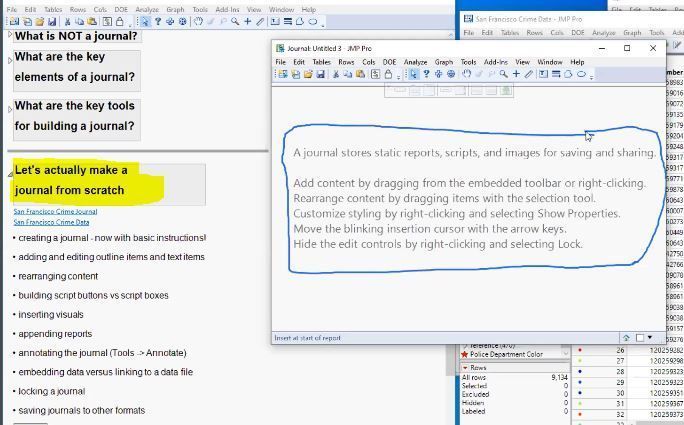Select the Help question-mark tool in Untitled 3 toolbar
684x425 pixels.
[x=426, y=74]
